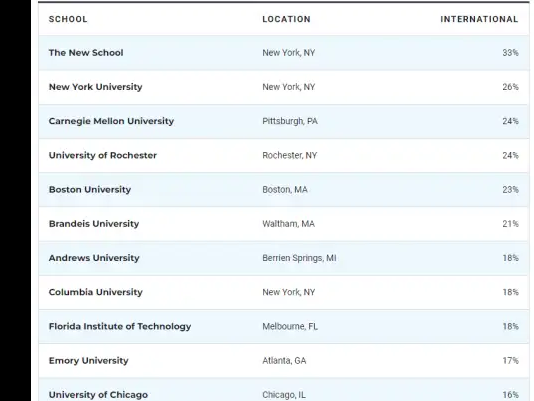Open Brandeis University link

pos(94,224)
